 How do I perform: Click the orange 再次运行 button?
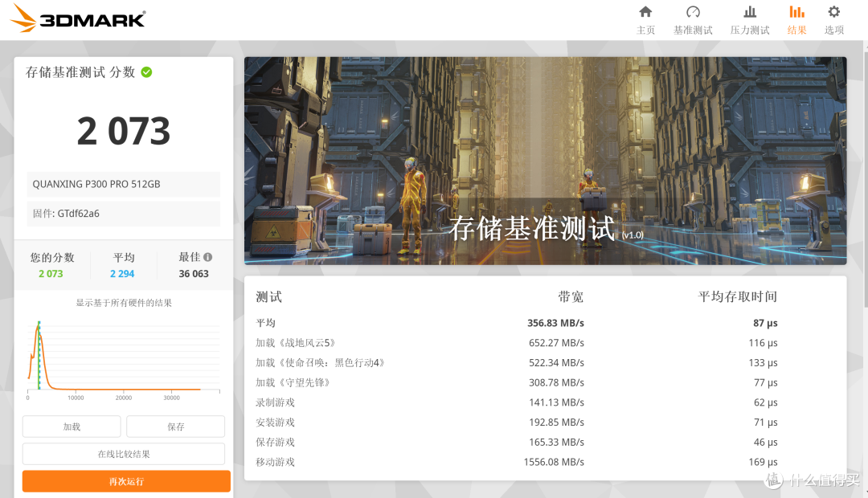(x=126, y=481)
